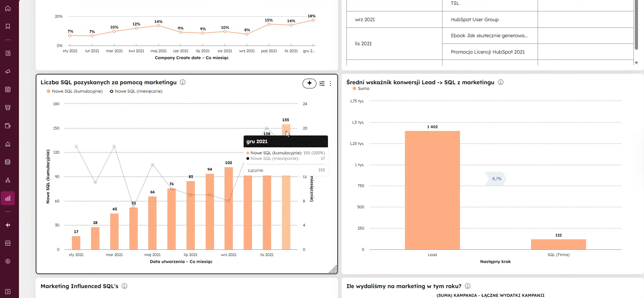The image size is (644, 298).
Task: Open filter settings icon on SQL chart
Action: point(322,84)
